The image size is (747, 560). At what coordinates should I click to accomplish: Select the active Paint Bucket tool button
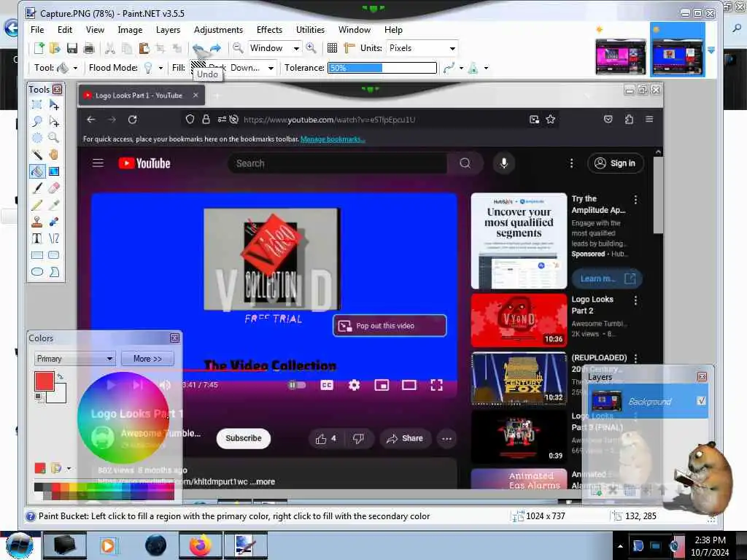point(36,171)
